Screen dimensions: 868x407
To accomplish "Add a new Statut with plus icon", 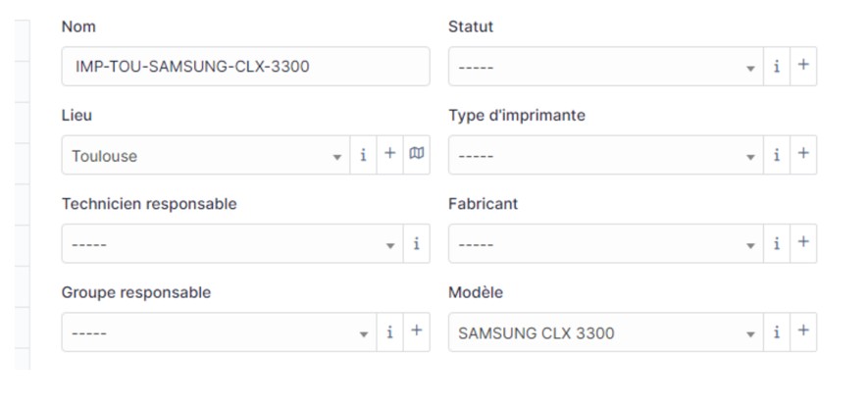I will (803, 67).
